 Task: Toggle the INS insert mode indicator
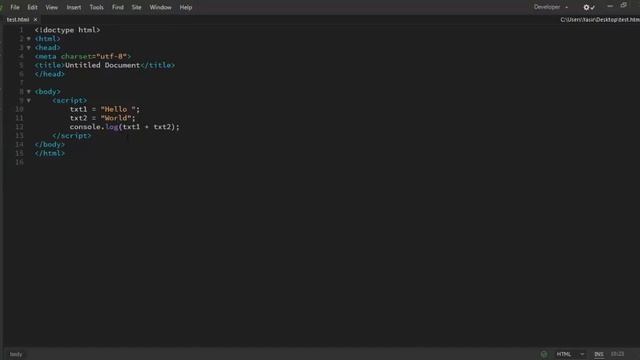click(599, 354)
